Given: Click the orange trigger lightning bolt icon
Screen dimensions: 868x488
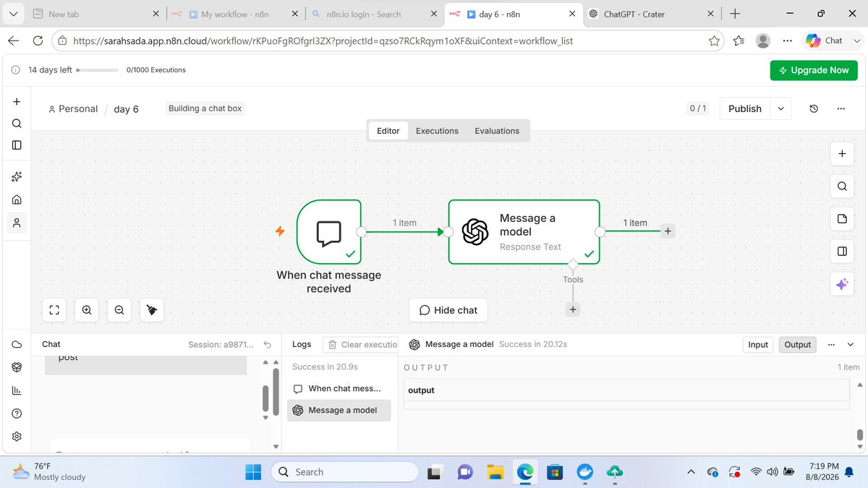Looking at the screenshot, I should click(x=280, y=231).
